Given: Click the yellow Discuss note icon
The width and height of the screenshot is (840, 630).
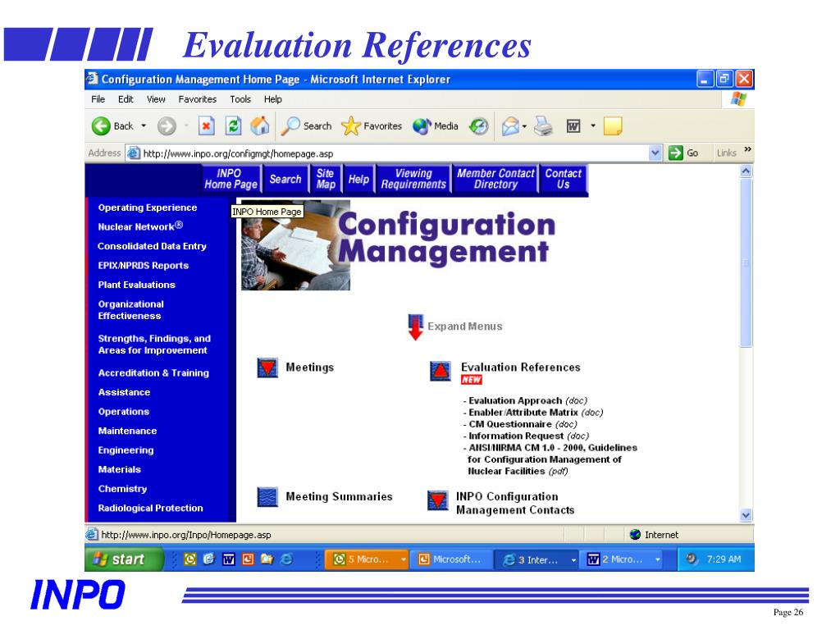Looking at the screenshot, I should tap(613, 126).
